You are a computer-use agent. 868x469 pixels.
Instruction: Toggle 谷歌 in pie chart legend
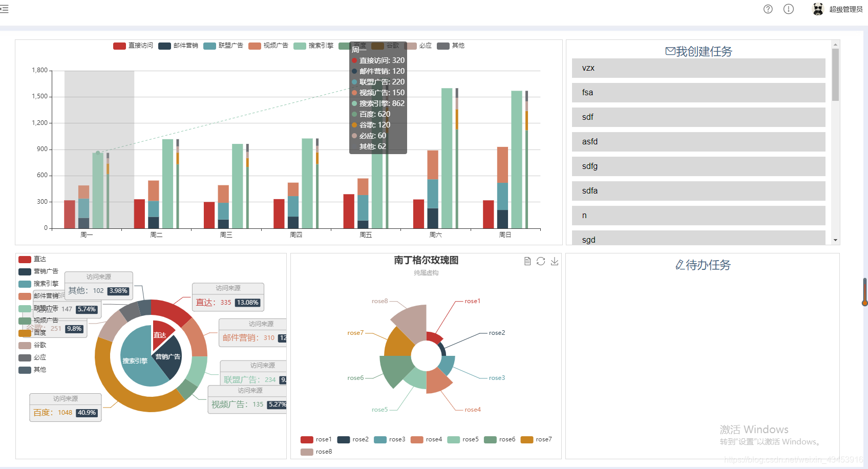pos(32,345)
